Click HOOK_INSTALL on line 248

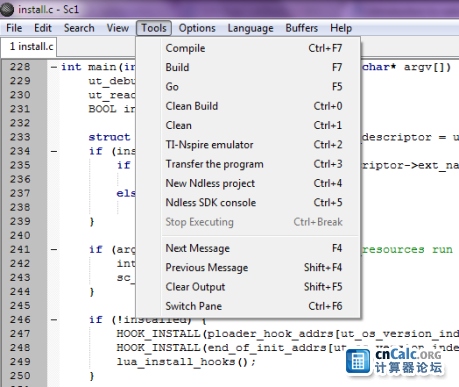click(x=158, y=348)
